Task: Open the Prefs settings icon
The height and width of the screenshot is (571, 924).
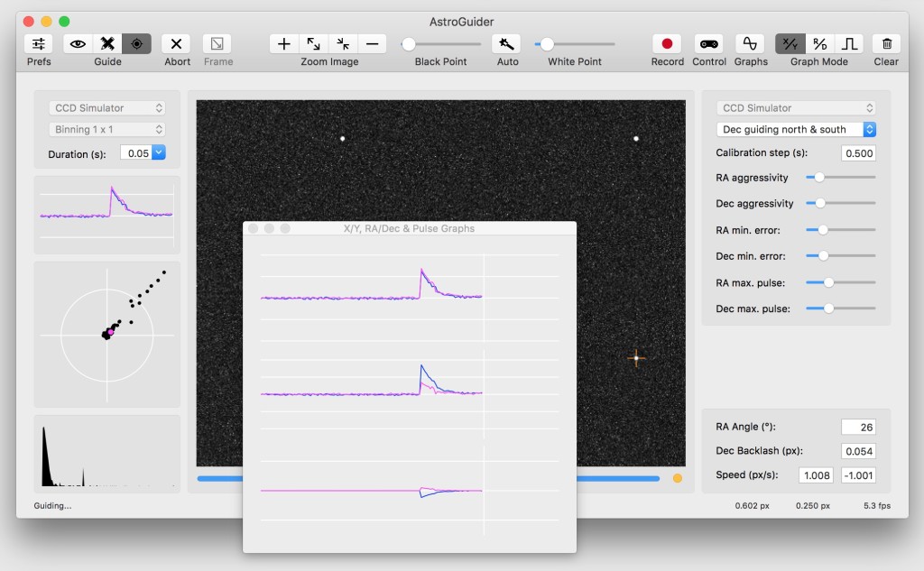Action: [38, 43]
